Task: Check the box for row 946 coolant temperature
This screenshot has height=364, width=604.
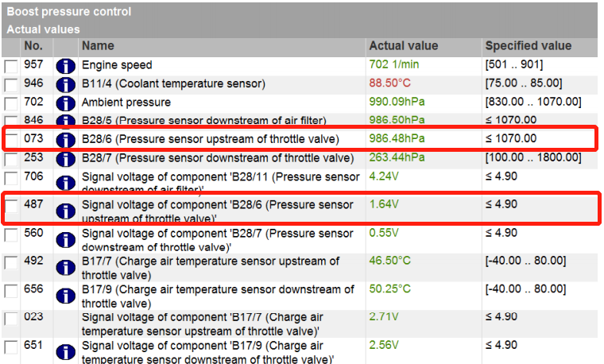Action: (x=11, y=85)
